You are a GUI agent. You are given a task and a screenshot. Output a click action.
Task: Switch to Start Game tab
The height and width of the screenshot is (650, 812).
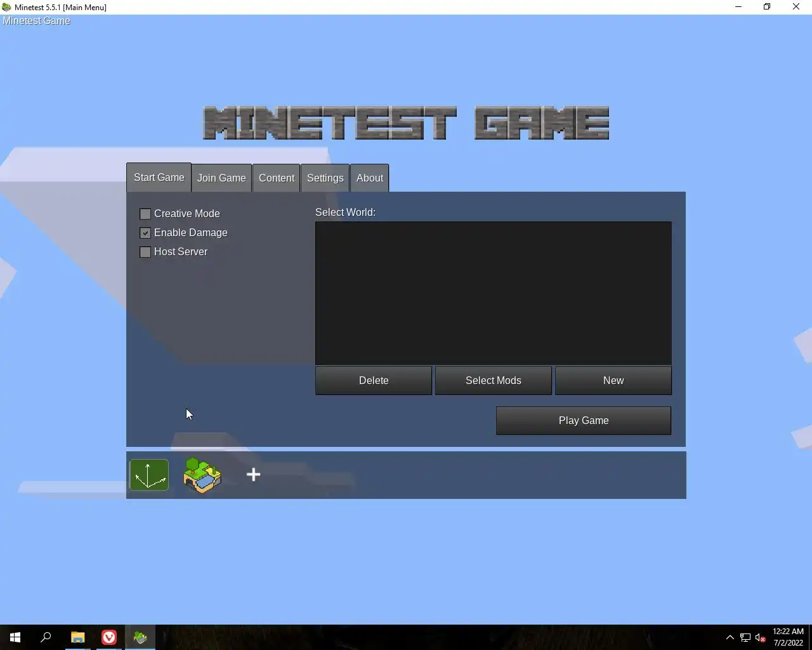tap(159, 178)
